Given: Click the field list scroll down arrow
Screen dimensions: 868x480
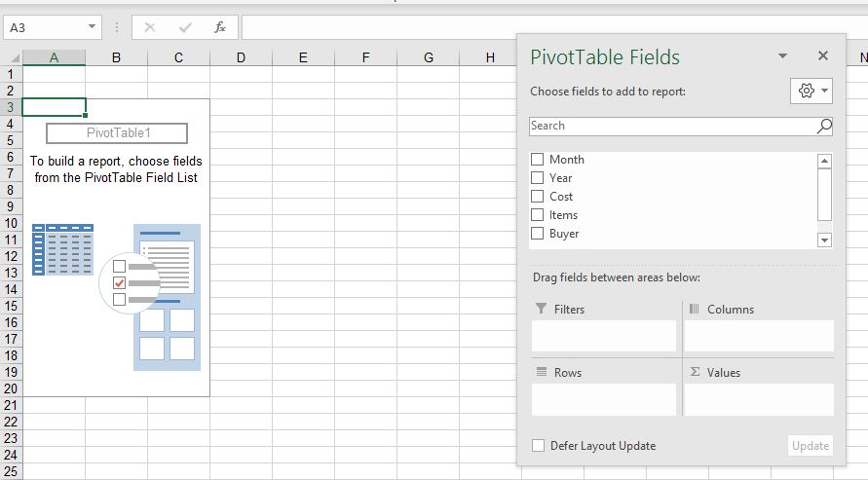Looking at the screenshot, I should pos(825,240).
